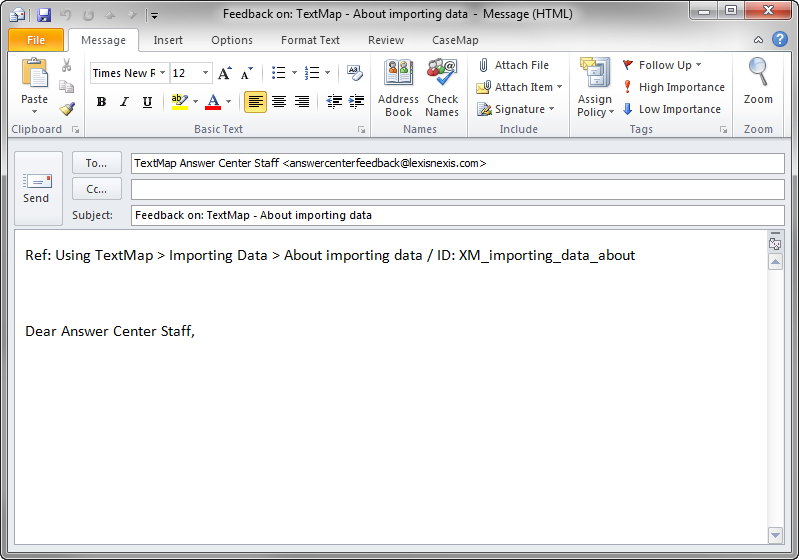Screen dimensions: 799x560
Task: Switch to the Format Text tab
Action: [x=310, y=40]
